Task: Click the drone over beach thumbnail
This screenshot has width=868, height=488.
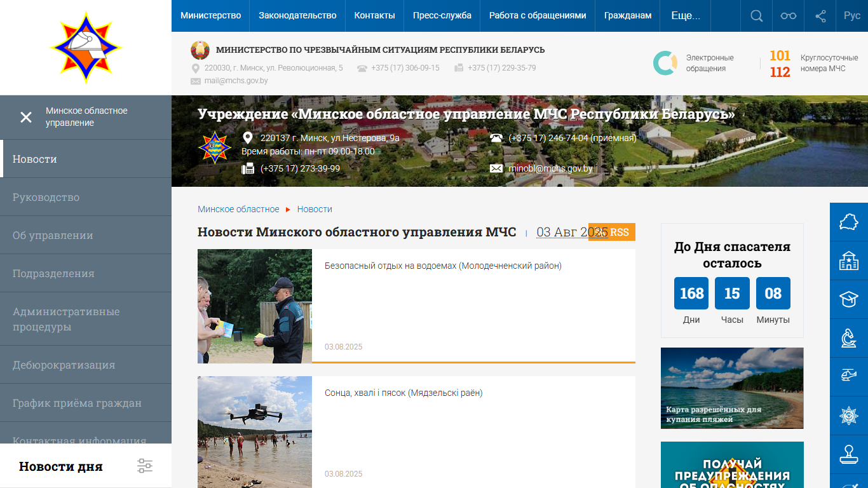Action: tap(255, 432)
